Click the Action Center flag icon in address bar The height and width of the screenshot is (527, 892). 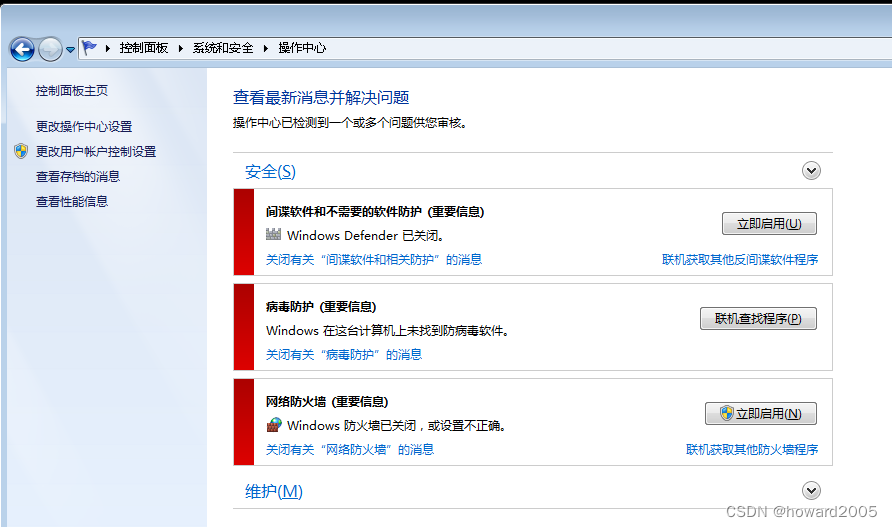[89, 48]
